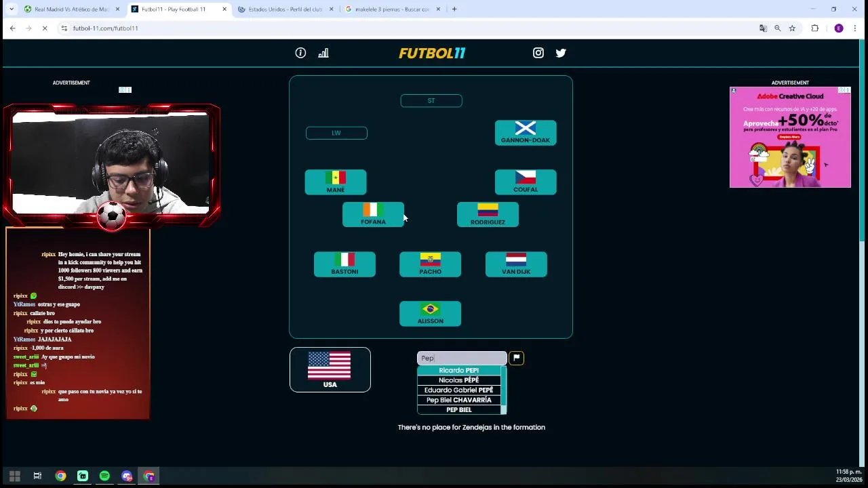The width and height of the screenshot is (868, 488).
Task: Click the forward arrow in the browser toolbar
Action: coord(28,28)
